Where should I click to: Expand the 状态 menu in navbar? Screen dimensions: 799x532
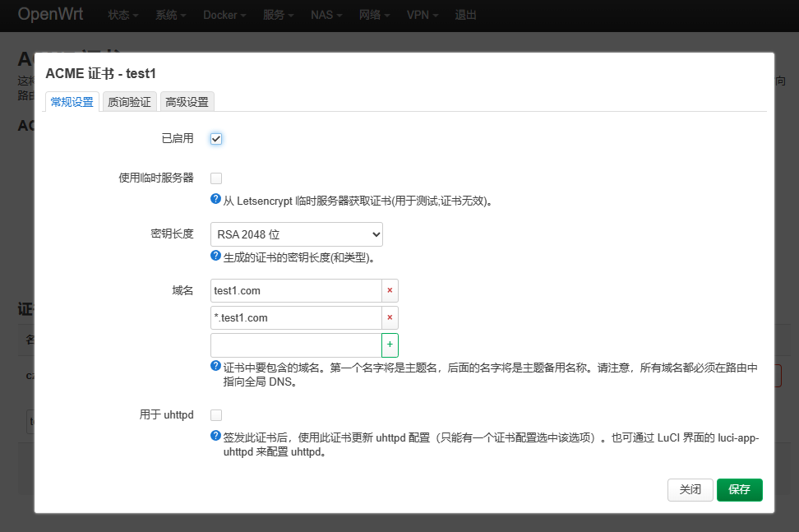point(123,16)
